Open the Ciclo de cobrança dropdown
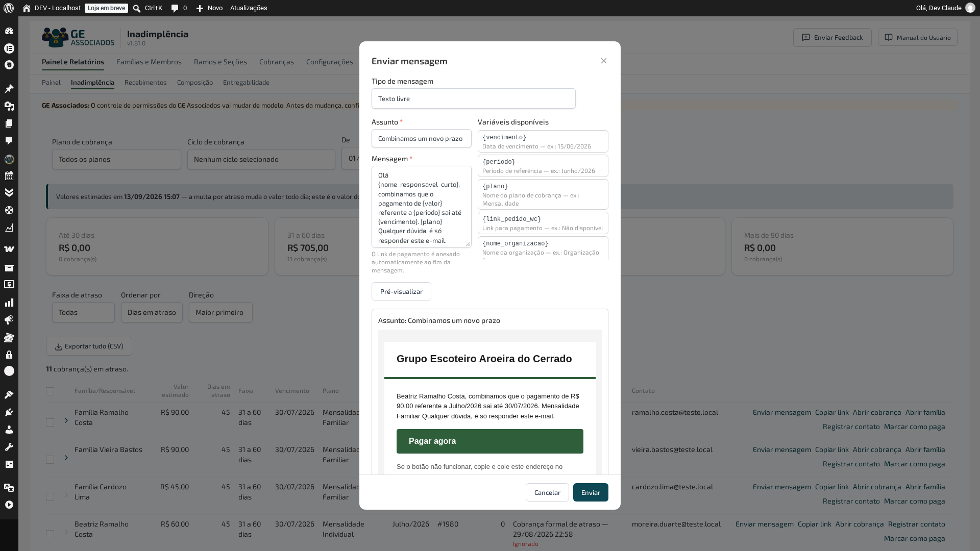The image size is (980, 551). tap(261, 159)
